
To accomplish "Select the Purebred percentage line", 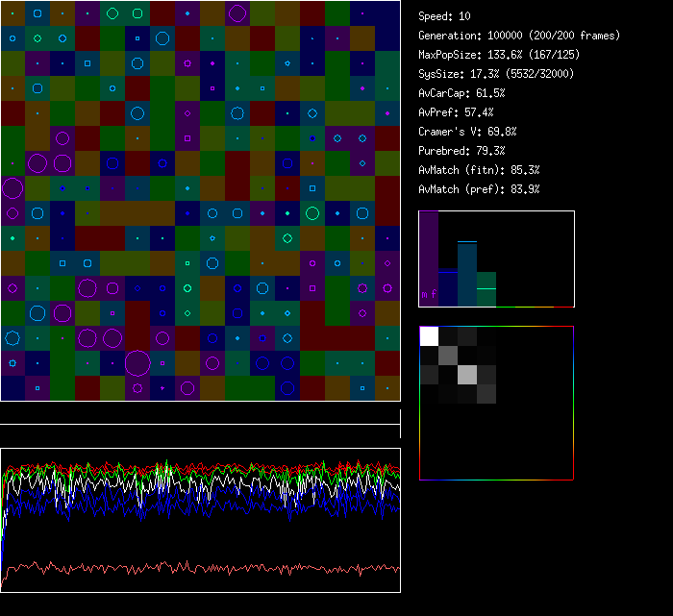I will [461, 151].
